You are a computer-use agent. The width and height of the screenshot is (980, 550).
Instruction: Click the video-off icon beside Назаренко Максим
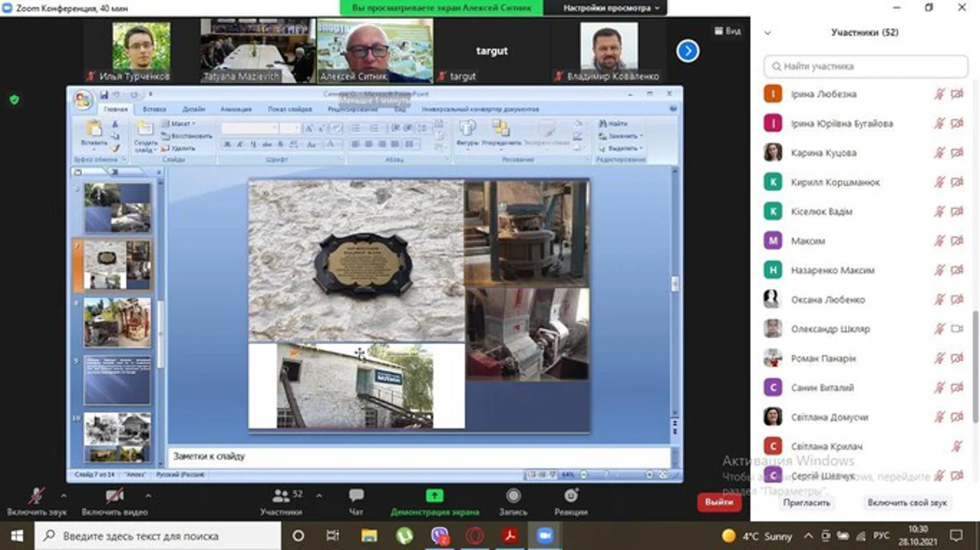point(956,270)
